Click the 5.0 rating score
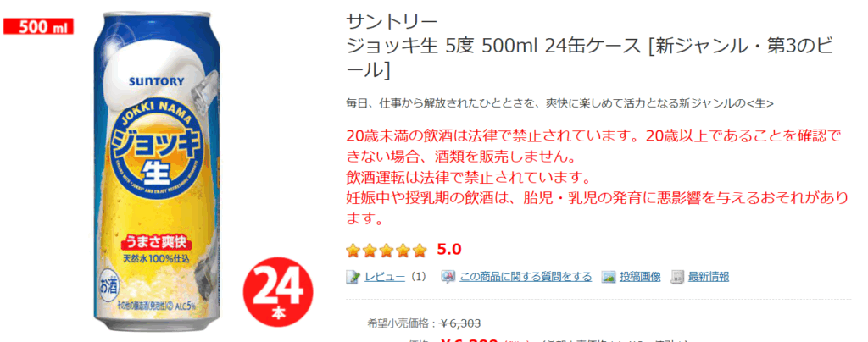 pos(449,250)
